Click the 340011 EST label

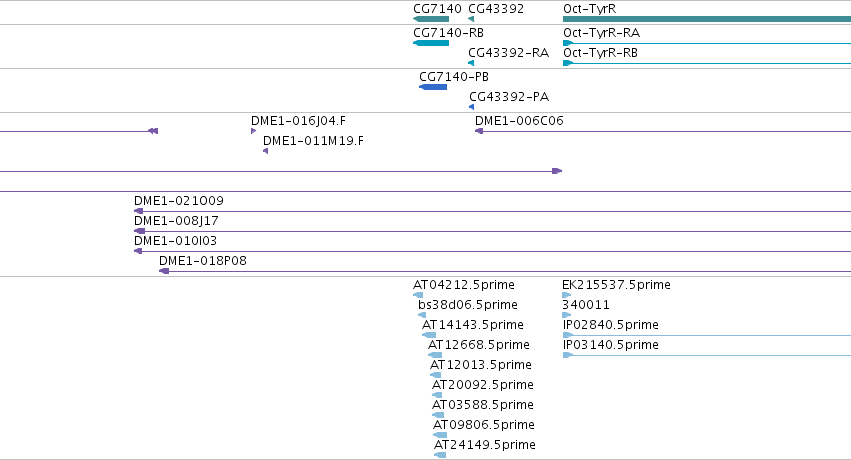pos(586,304)
